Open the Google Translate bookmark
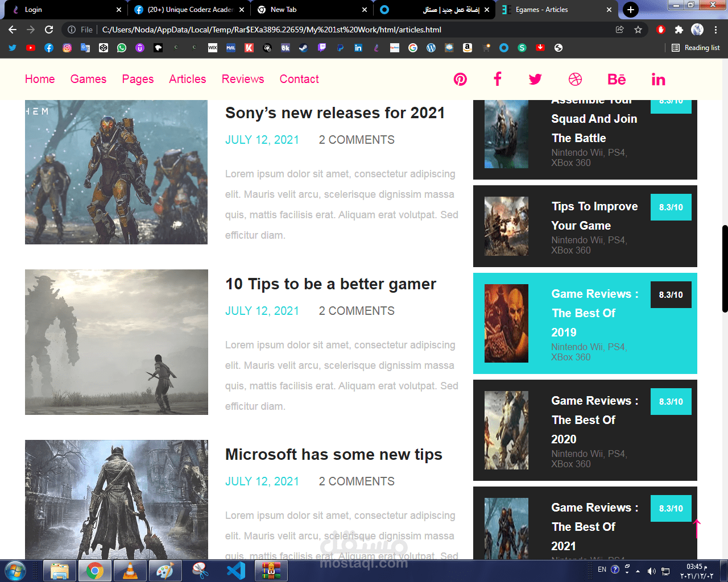 coord(85,48)
